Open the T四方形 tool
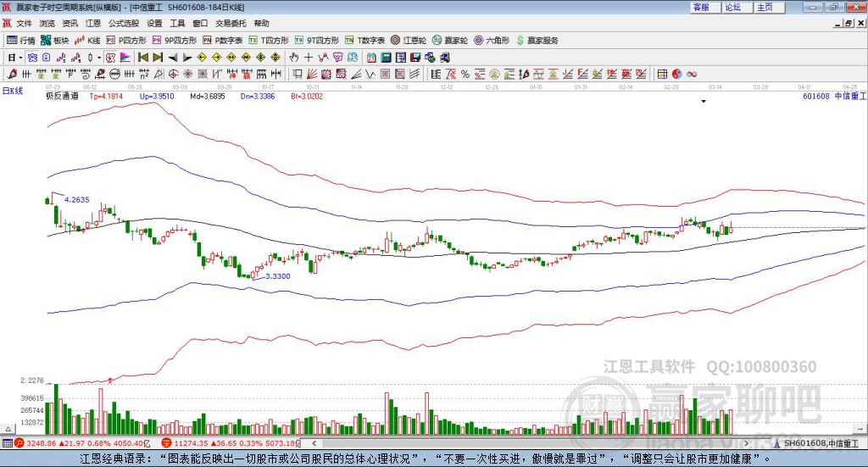Viewport: 868px width, 467px height. [269, 41]
